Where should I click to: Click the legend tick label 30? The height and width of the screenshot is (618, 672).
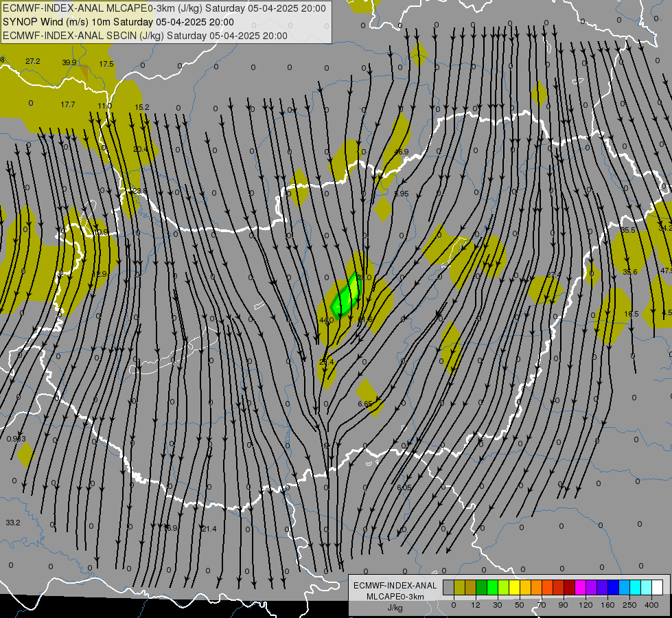pos(498,605)
